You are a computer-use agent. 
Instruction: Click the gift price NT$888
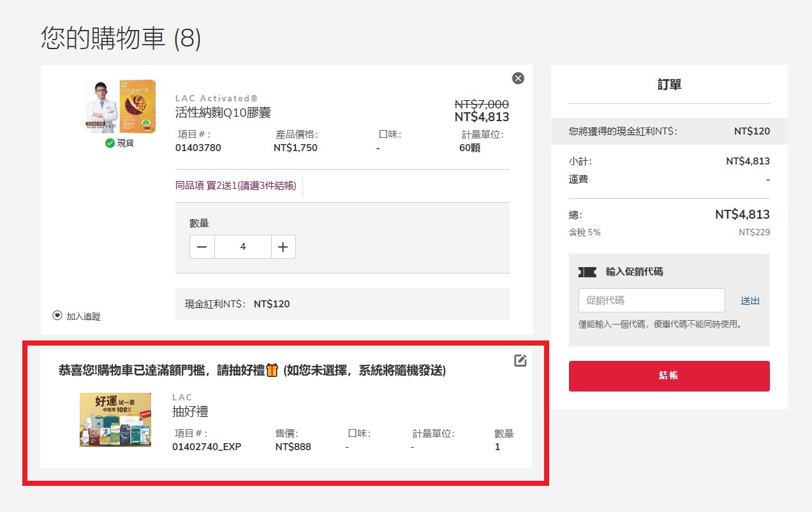pos(293,446)
